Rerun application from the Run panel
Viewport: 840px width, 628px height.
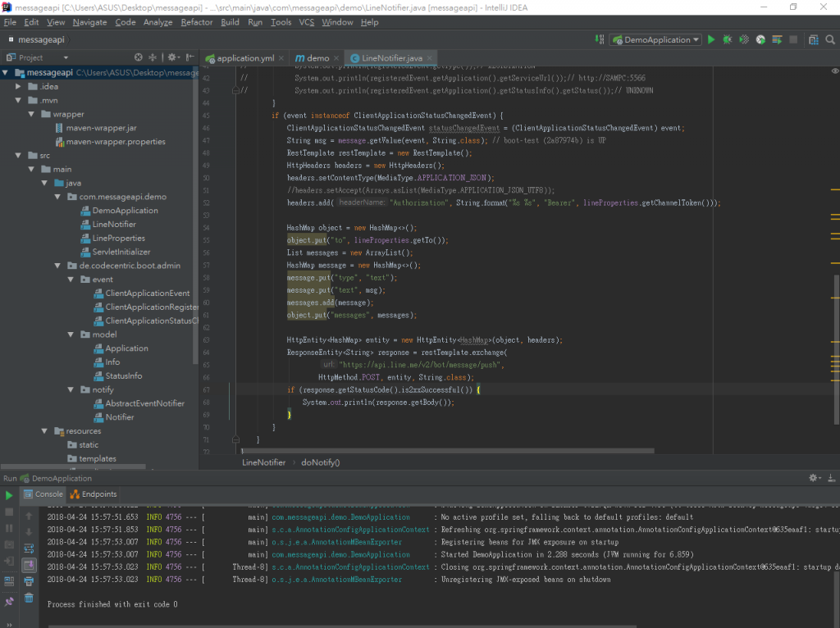coord(9,495)
